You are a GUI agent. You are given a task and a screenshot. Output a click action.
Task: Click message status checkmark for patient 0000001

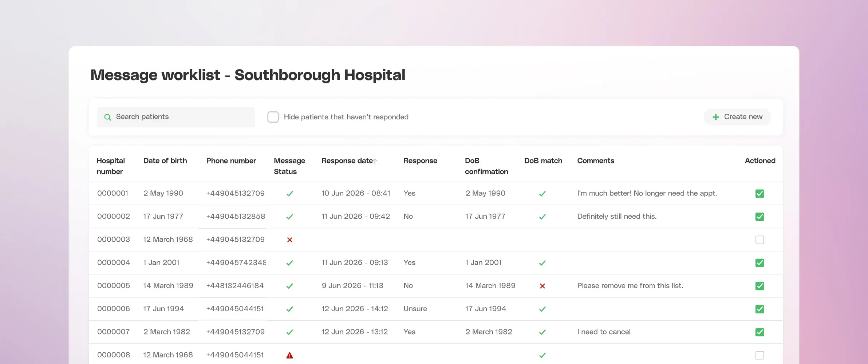(289, 194)
